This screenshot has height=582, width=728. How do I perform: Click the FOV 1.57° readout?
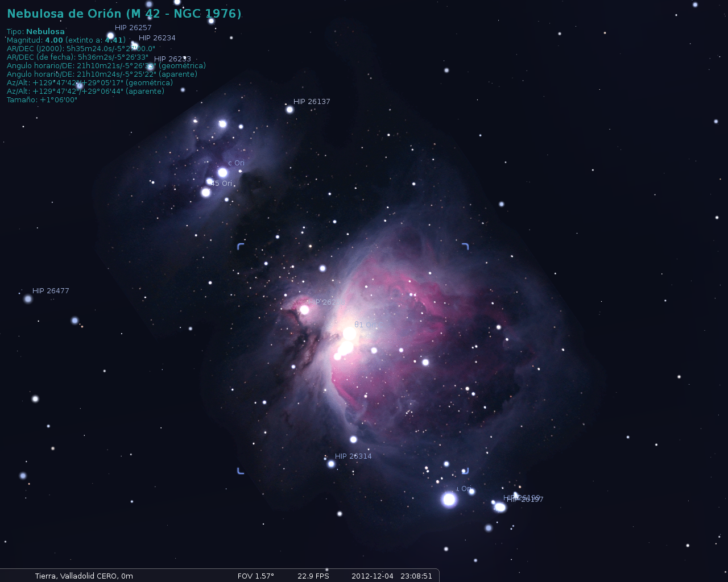(255, 576)
